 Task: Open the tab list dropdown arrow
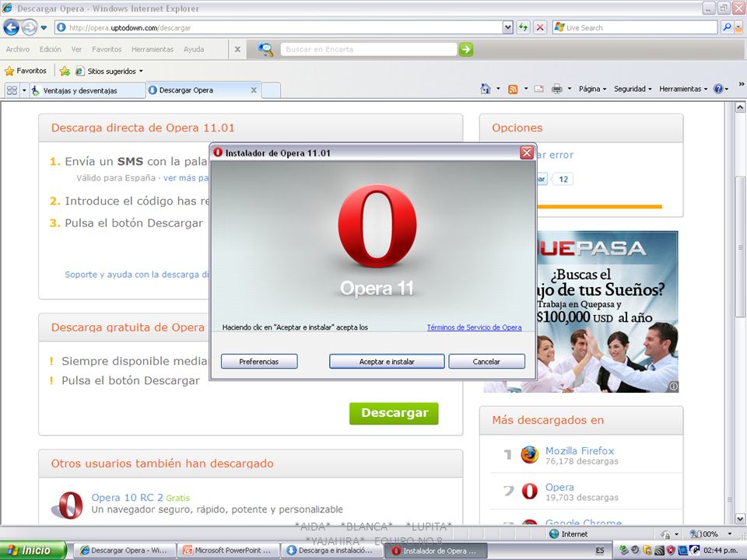click(x=24, y=90)
